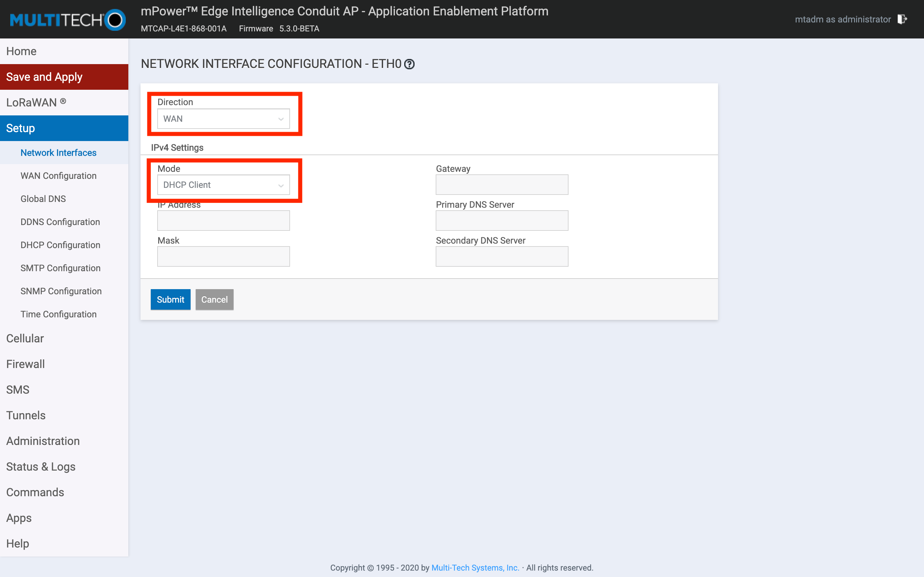
Task: Open WAN Configuration submenu item
Action: point(58,176)
